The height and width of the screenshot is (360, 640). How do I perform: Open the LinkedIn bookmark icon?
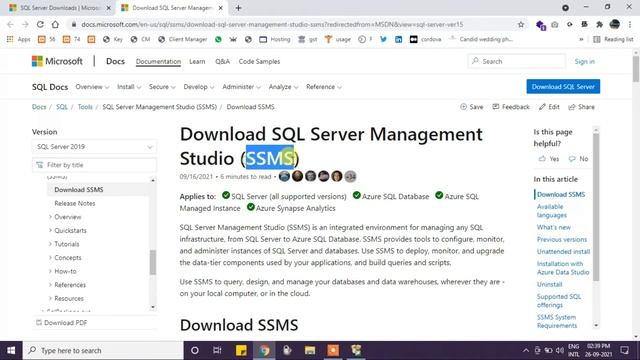click(398, 39)
